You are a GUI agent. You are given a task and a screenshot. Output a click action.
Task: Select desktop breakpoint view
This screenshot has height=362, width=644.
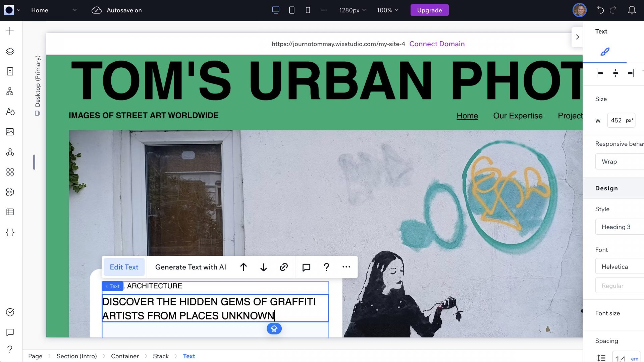click(275, 10)
